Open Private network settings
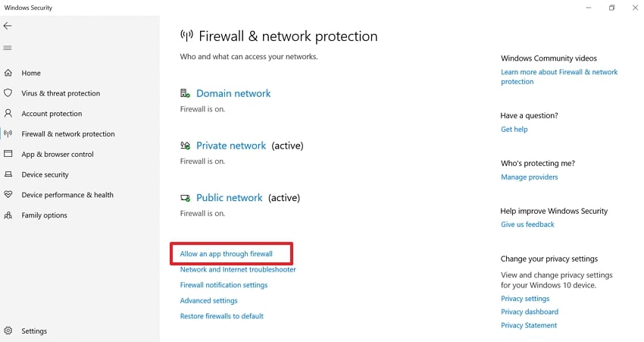The width and height of the screenshot is (644, 342). (231, 146)
